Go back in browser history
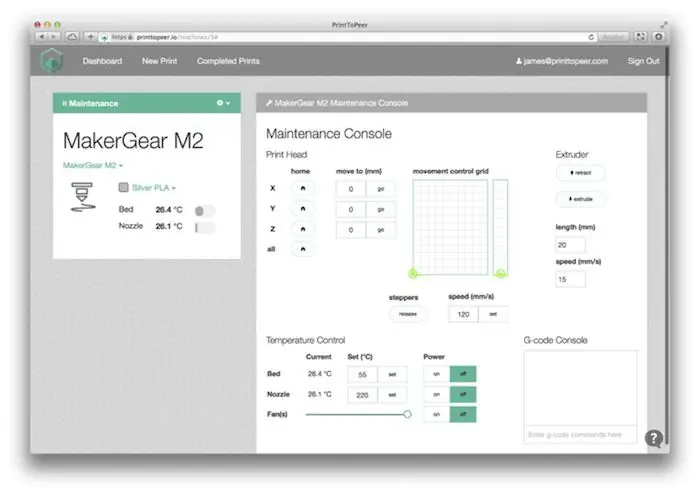700x495 pixels. [42, 37]
